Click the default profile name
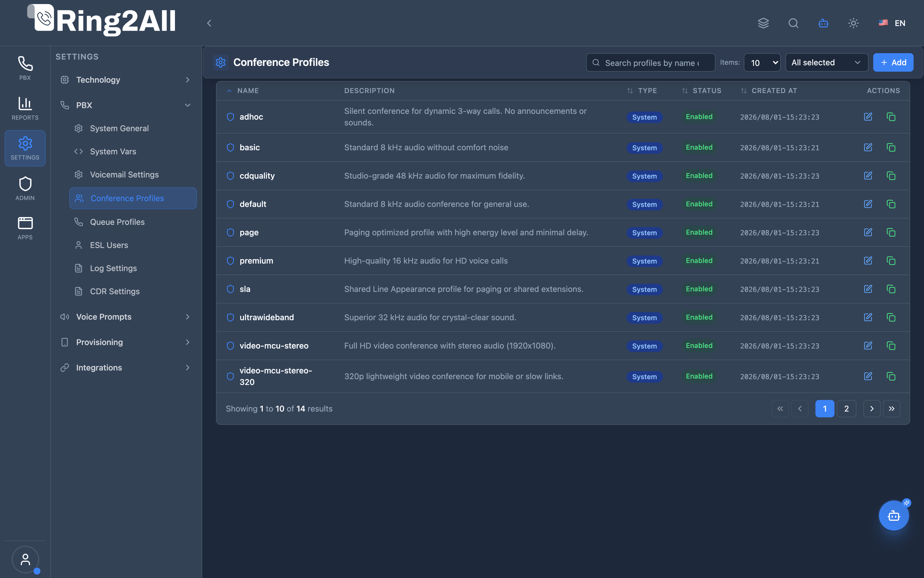 253,204
